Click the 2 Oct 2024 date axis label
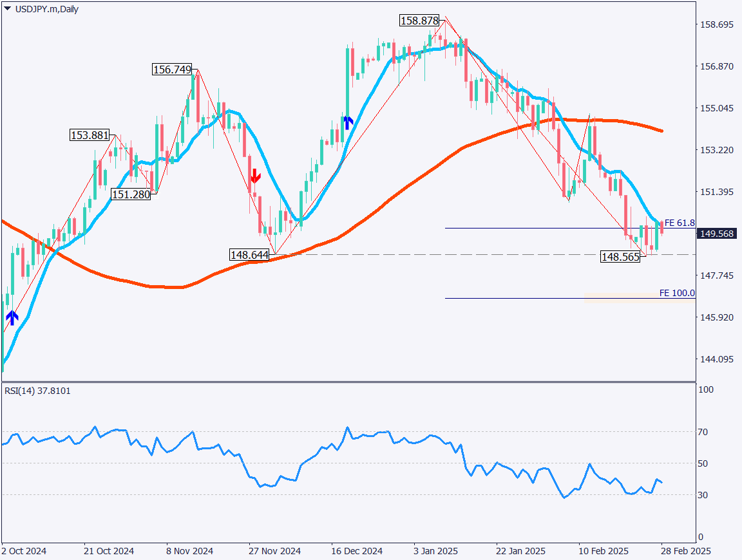This screenshot has height=560, width=742. click(23, 551)
